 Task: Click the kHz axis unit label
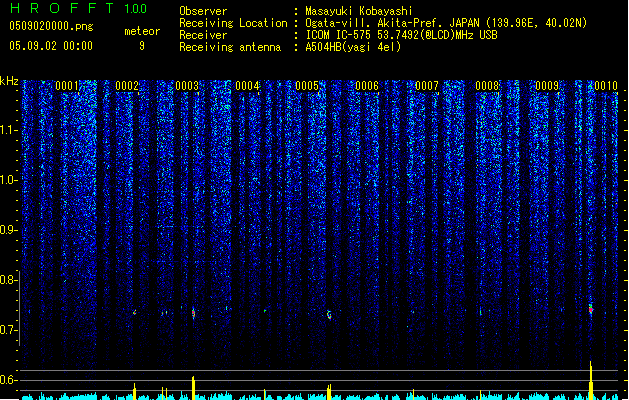[9, 81]
